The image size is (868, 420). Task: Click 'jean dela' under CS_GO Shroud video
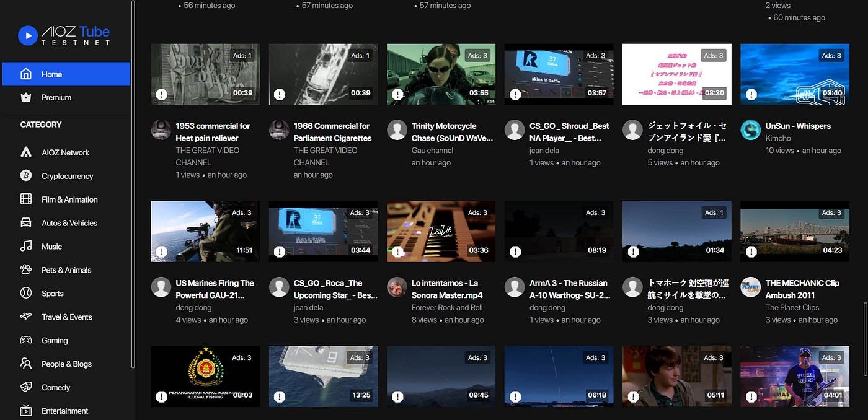544,151
